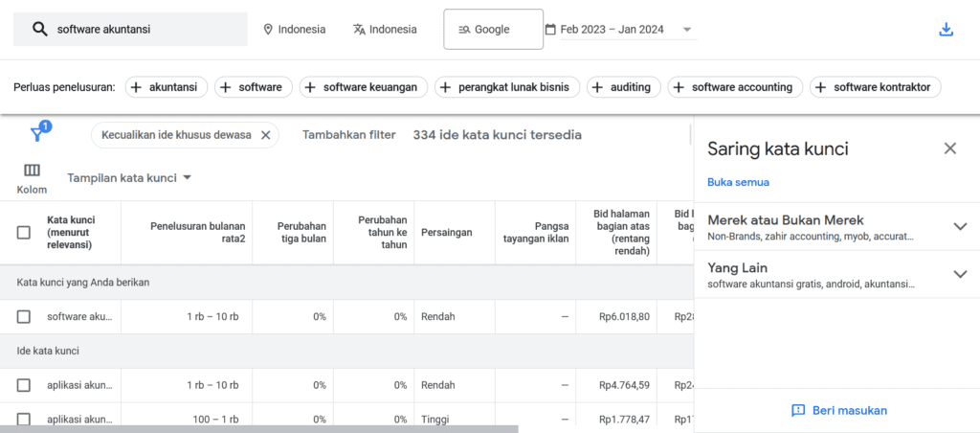The image size is (980, 433).
Task: Open the Tampilan kata kunci dropdown
Action: [x=129, y=178]
